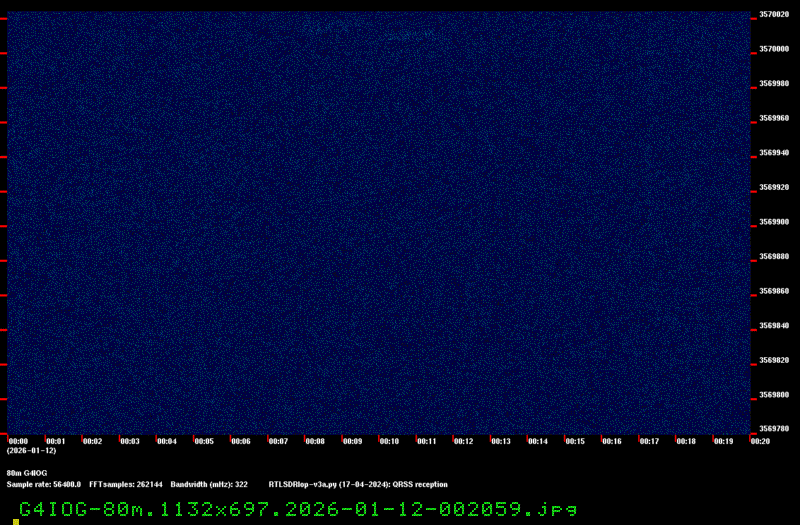Viewport: 800px width, 525px height.
Task: Click the 00:10 time axis label
Action: [389, 441]
